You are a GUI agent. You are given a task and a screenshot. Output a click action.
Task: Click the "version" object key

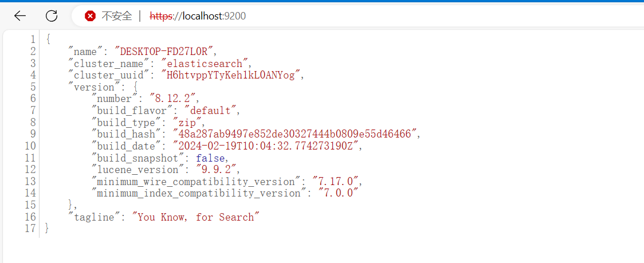point(92,87)
